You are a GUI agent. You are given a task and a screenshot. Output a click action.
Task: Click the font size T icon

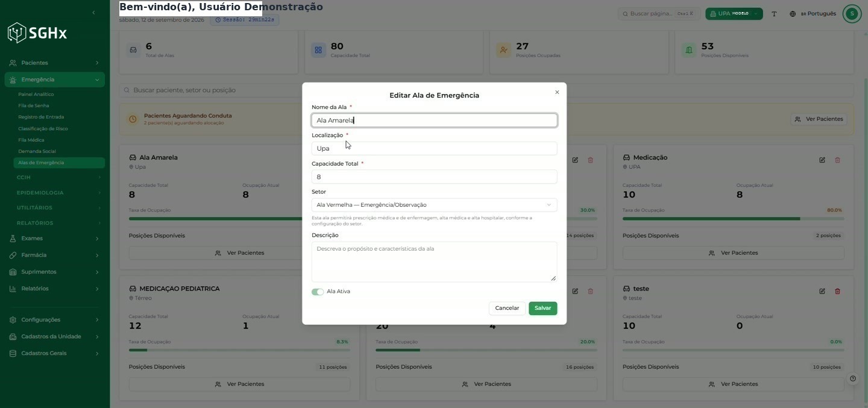click(x=775, y=14)
